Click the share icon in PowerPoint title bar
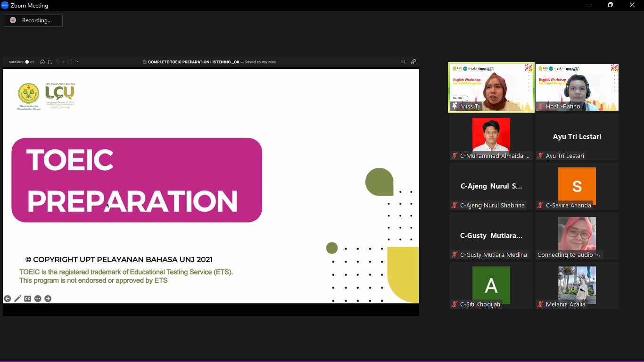This screenshot has width=644, height=362. (x=413, y=62)
